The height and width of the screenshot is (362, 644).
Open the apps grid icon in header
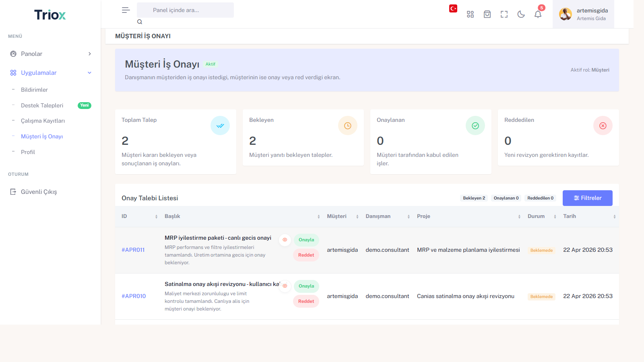[x=470, y=14]
